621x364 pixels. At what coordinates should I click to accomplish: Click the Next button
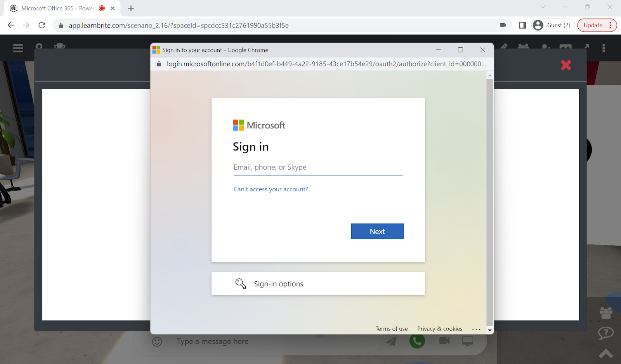click(377, 231)
